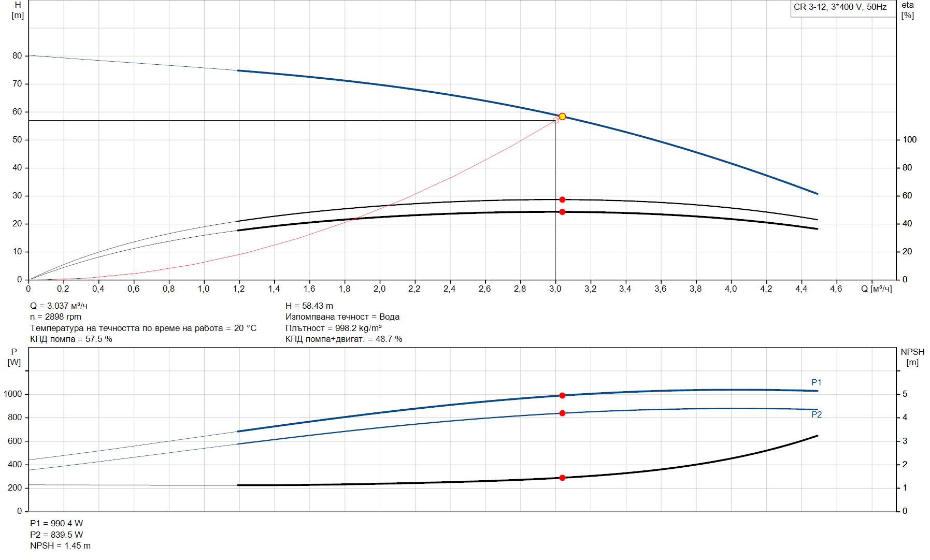Click the 'P2 = 839.5 W' value
This screenshot has width=930, height=560.
56,535
